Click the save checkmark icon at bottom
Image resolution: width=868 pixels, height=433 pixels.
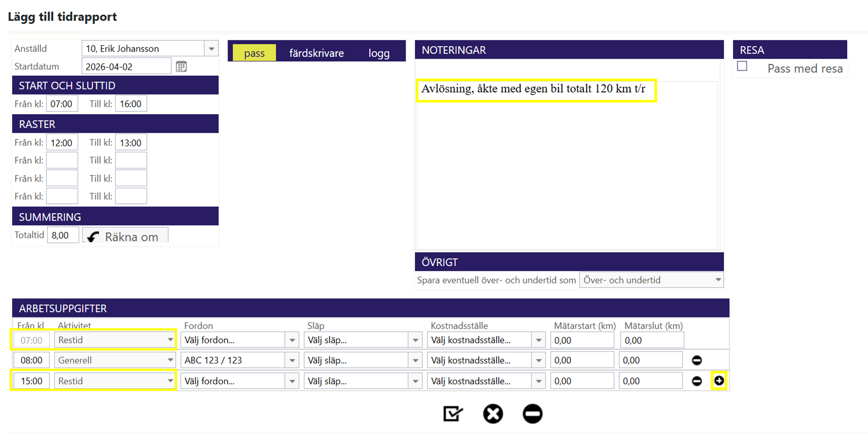(x=453, y=413)
